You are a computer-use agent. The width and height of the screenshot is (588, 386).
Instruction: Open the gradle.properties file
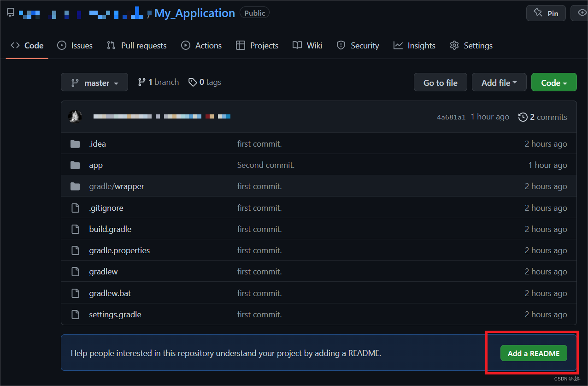119,250
